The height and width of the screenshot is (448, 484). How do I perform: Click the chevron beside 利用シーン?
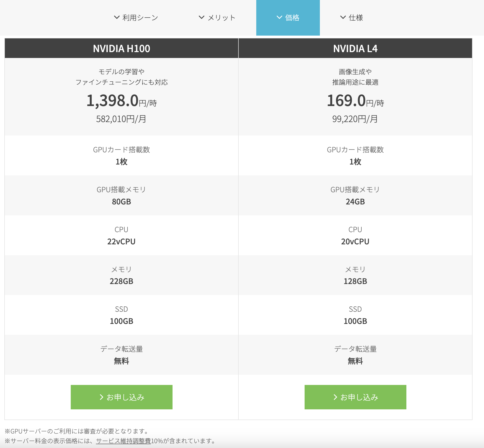[117, 17]
